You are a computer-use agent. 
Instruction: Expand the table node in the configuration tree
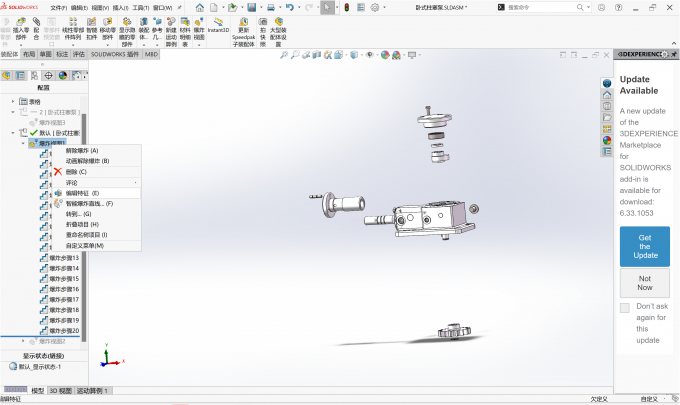pyautogui.click(x=13, y=101)
